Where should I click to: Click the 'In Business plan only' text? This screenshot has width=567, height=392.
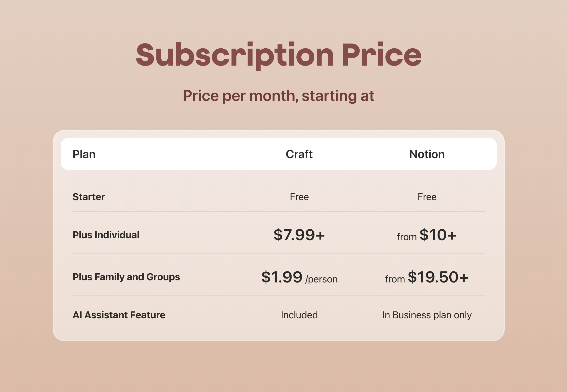tap(427, 315)
